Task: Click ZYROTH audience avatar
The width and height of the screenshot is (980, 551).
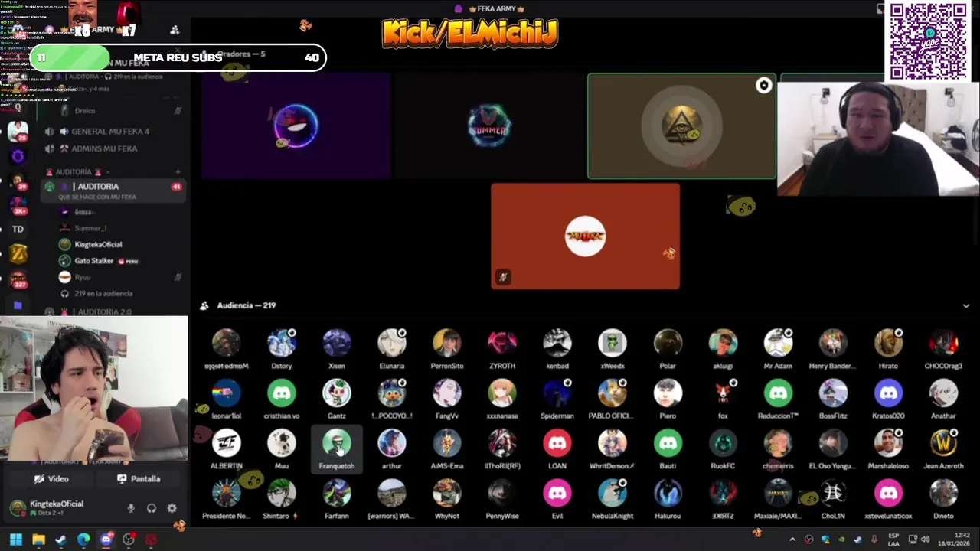Action: 502,344
